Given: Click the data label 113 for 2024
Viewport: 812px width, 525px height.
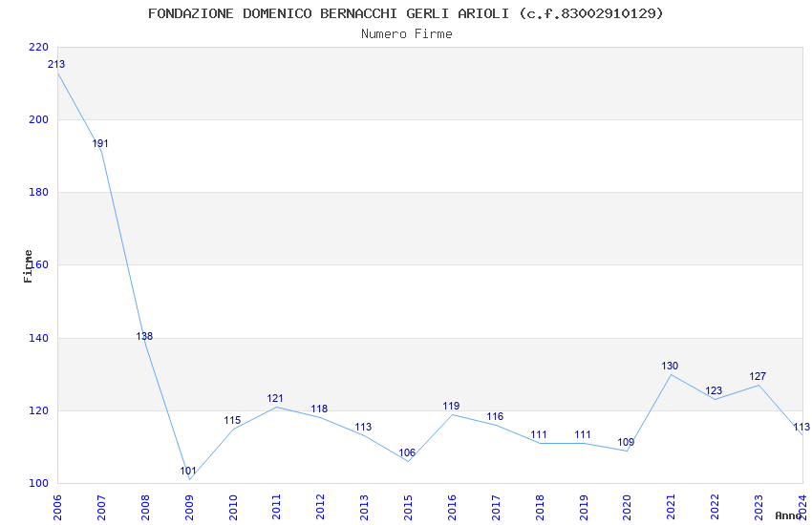Looking at the screenshot, I should tap(801, 427).
